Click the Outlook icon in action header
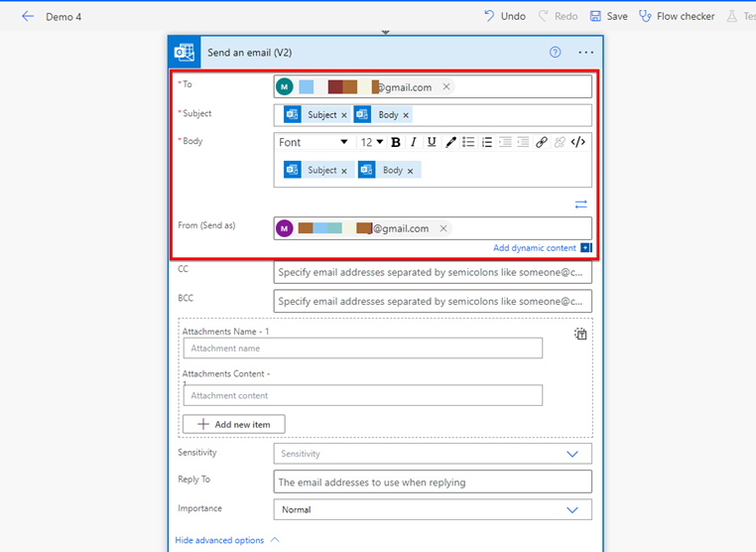Image resolution: width=756 pixels, height=552 pixels. 185,52
